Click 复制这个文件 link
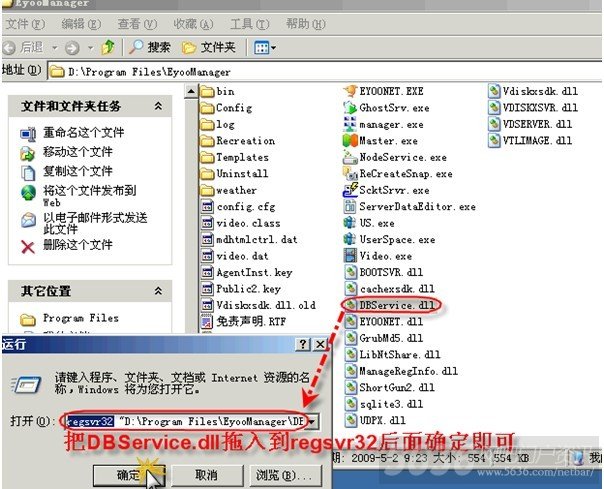 [77, 171]
